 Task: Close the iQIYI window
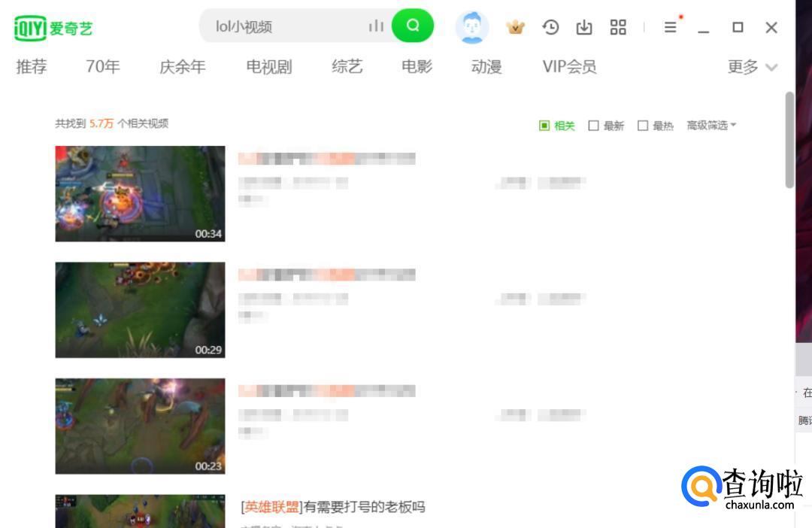[x=771, y=28]
